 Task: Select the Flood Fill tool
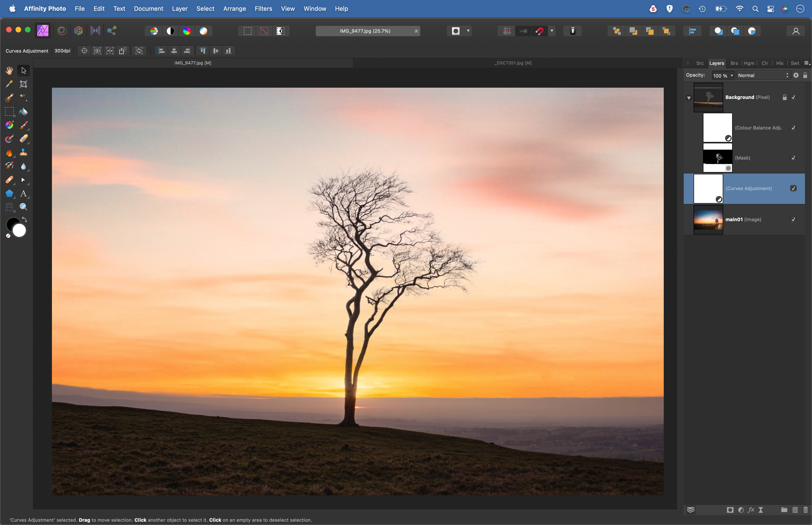pyautogui.click(x=23, y=112)
